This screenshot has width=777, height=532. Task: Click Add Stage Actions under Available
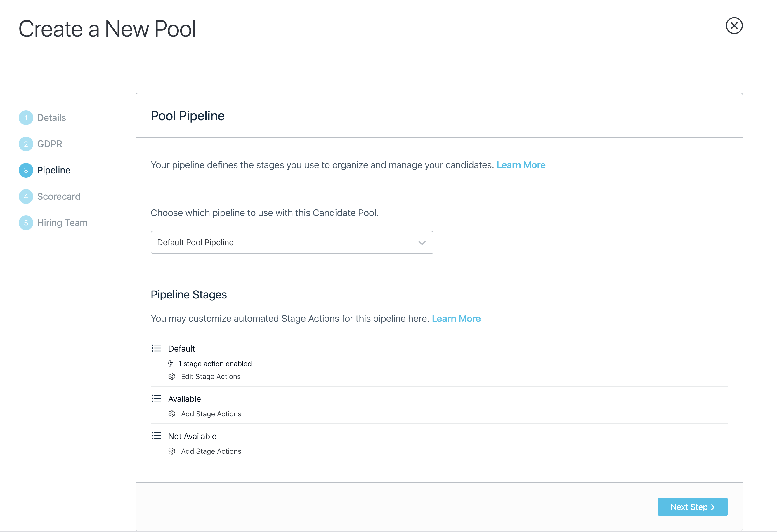pyautogui.click(x=211, y=414)
